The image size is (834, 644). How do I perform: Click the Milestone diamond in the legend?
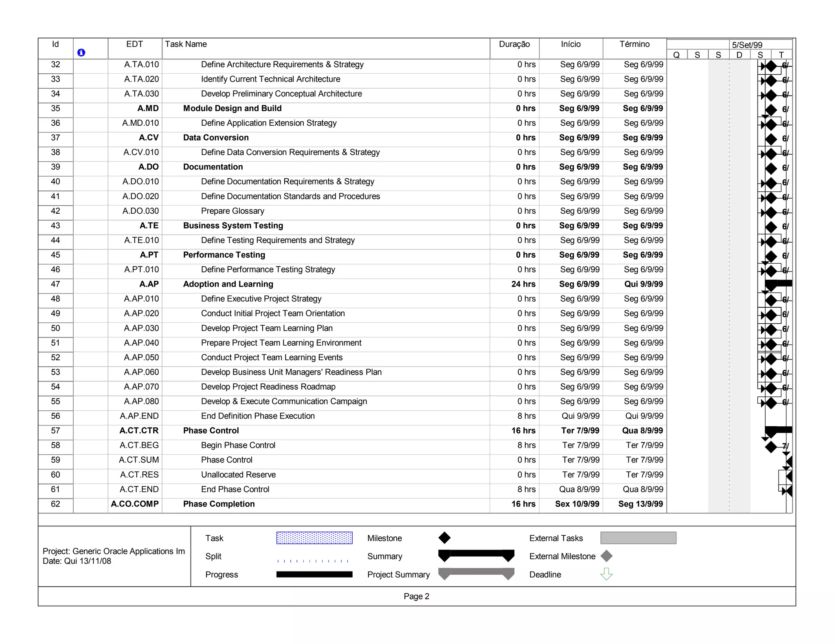tap(444, 538)
